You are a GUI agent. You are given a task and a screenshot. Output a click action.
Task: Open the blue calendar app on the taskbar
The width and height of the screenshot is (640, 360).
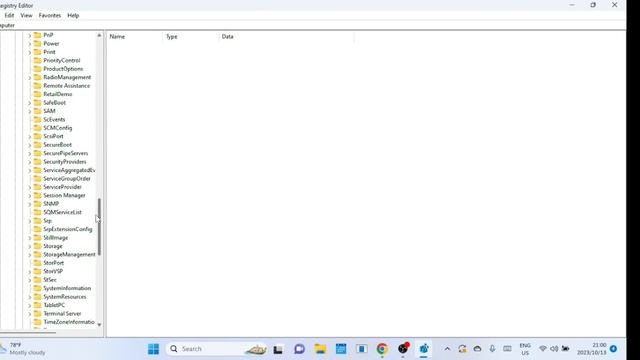(x=341, y=349)
